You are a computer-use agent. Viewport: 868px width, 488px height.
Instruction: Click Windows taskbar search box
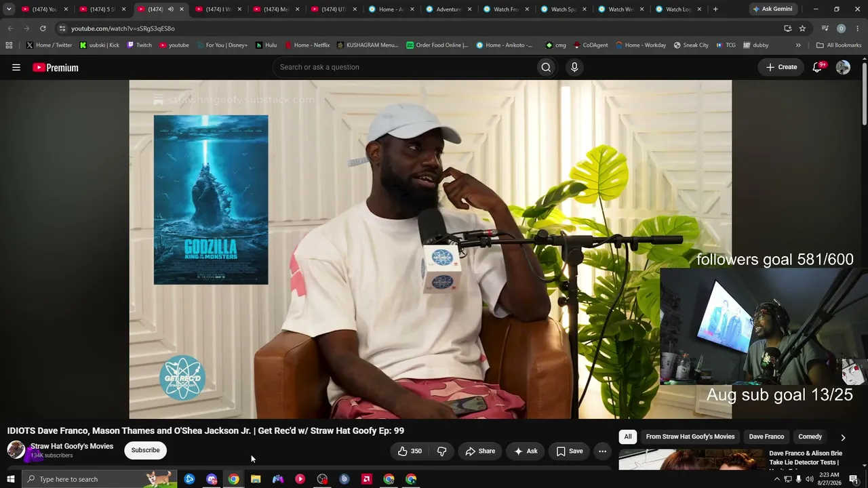99,479
